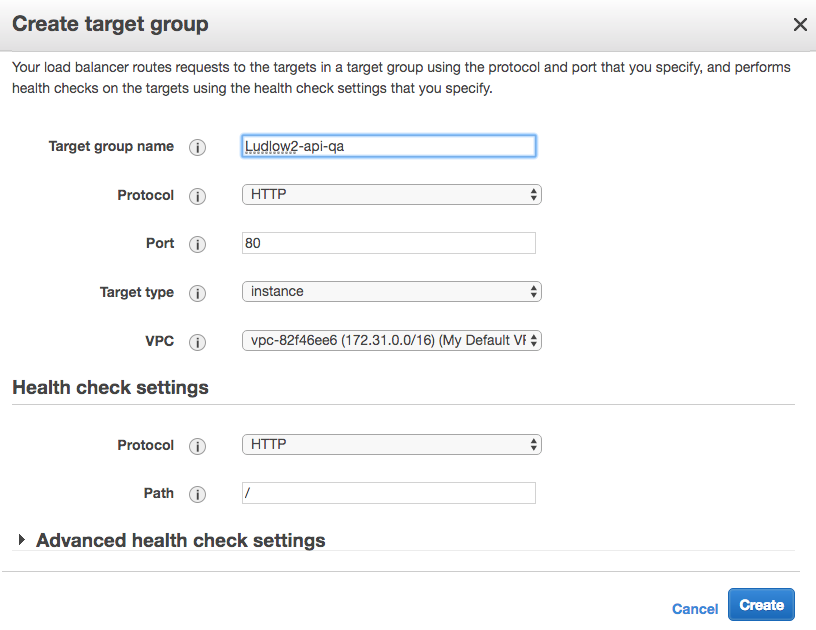Click the info icon beside Port
The height and width of the screenshot is (630, 816).
coord(197,243)
